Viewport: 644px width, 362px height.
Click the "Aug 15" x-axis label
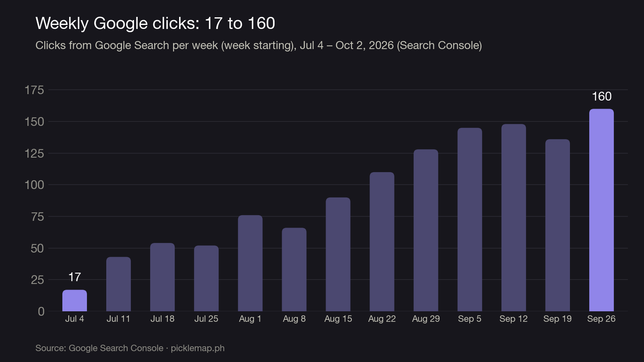point(338,319)
